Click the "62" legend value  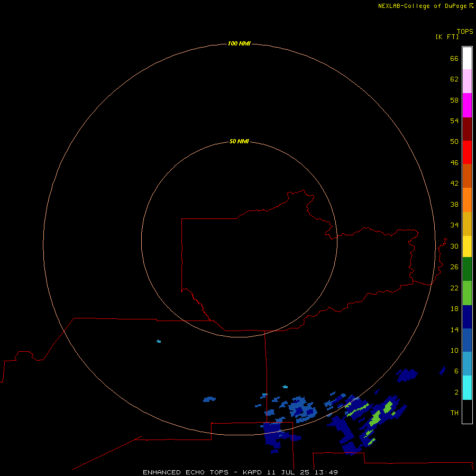click(x=454, y=79)
